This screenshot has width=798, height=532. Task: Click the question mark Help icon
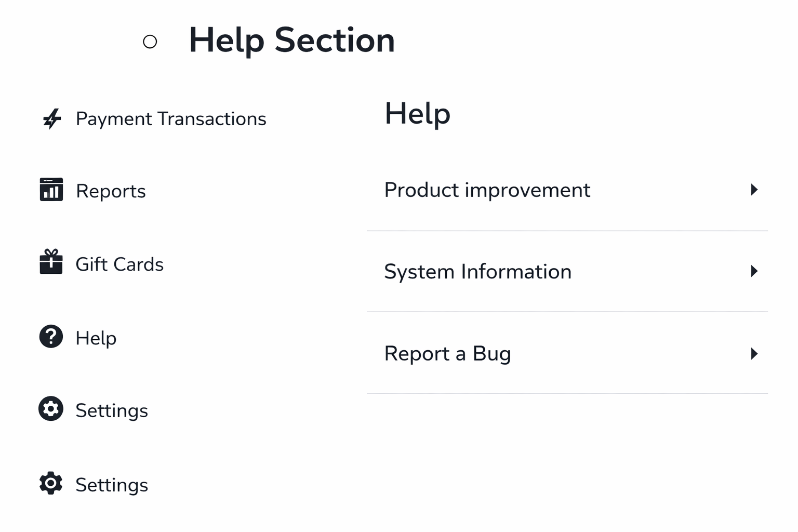point(51,337)
